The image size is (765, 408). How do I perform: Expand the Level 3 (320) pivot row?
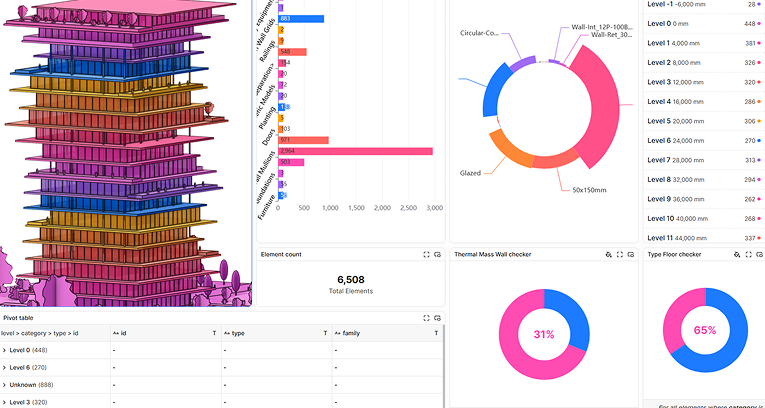point(4,402)
